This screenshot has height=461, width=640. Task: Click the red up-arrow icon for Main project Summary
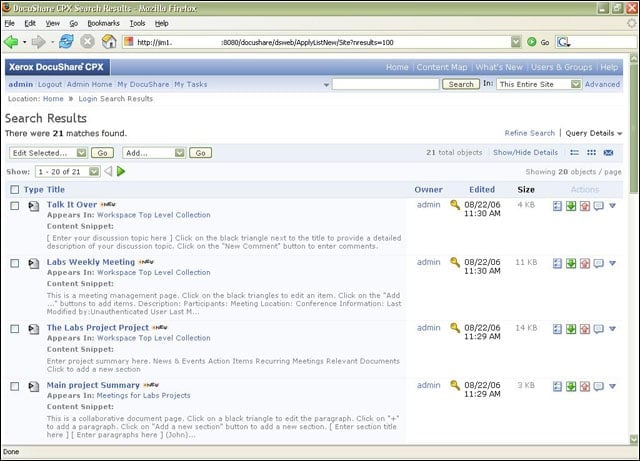coord(585,386)
